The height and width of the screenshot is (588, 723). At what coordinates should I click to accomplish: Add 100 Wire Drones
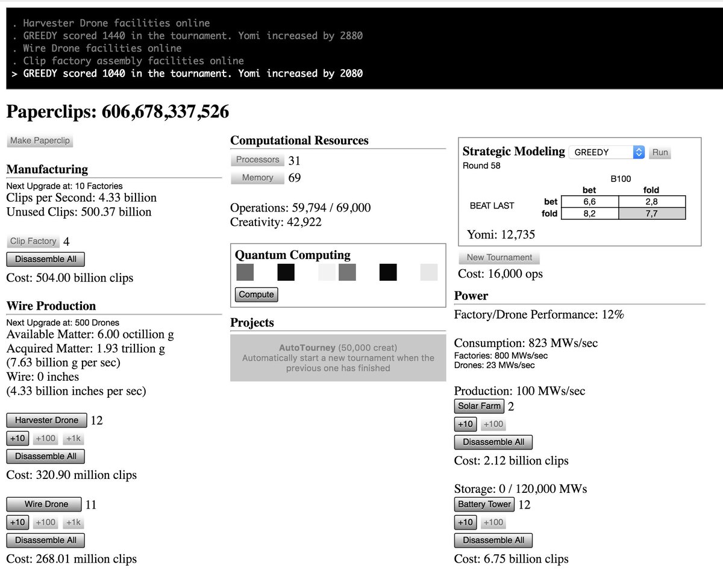45,522
